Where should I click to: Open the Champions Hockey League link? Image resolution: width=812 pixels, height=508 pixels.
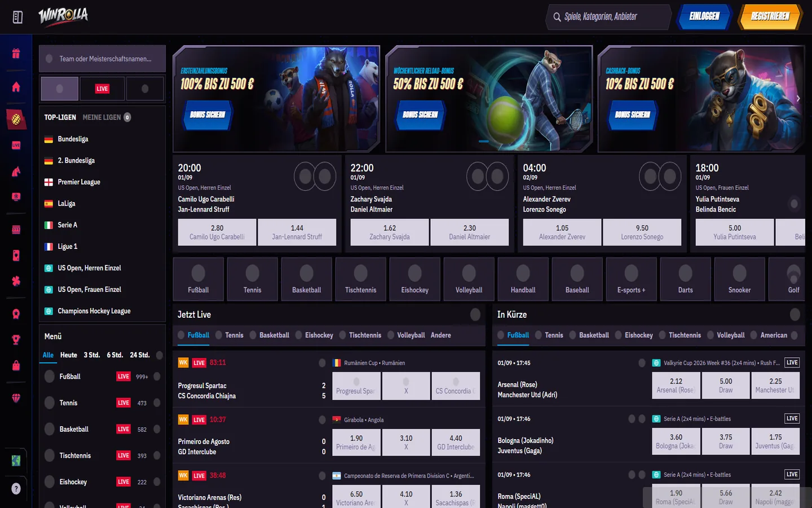(94, 311)
